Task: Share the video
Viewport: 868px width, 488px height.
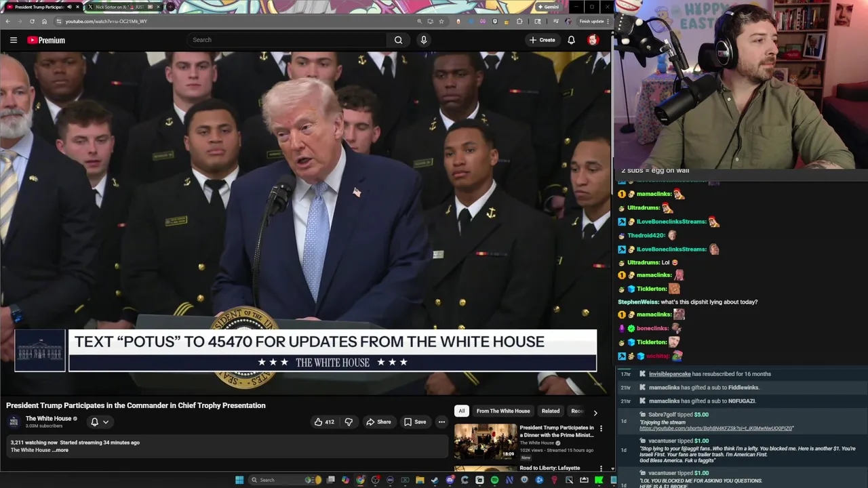Action: [x=378, y=422]
